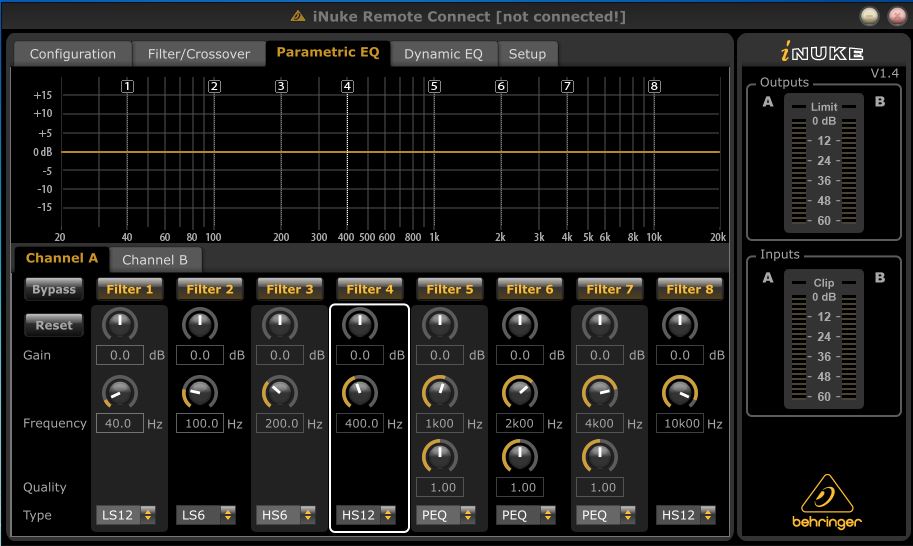913x546 pixels.
Task: Select band marker 8 on the EQ graph
Action: [654, 86]
